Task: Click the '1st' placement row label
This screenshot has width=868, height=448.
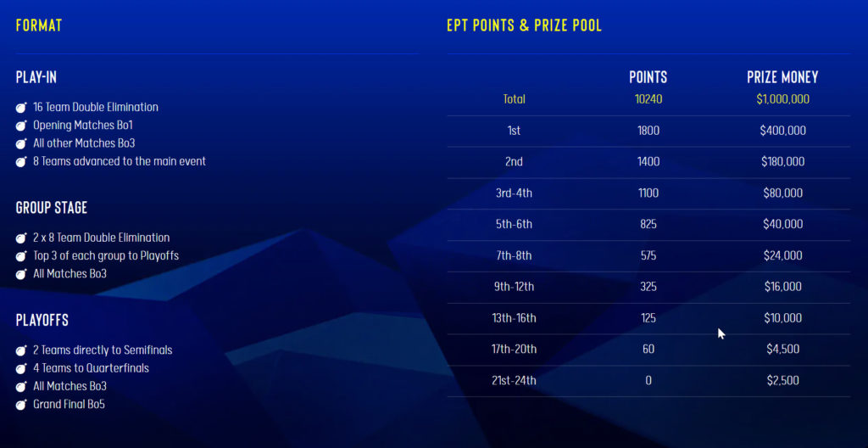Action: (x=514, y=131)
